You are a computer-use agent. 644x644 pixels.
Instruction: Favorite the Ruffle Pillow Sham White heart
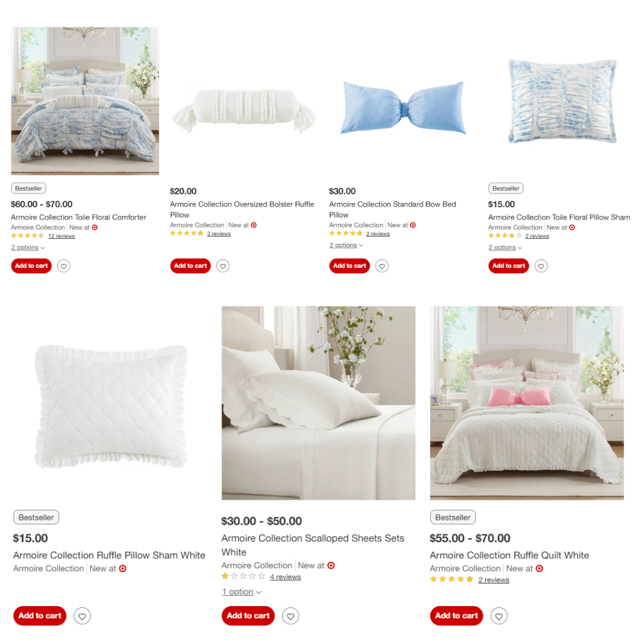click(x=82, y=616)
